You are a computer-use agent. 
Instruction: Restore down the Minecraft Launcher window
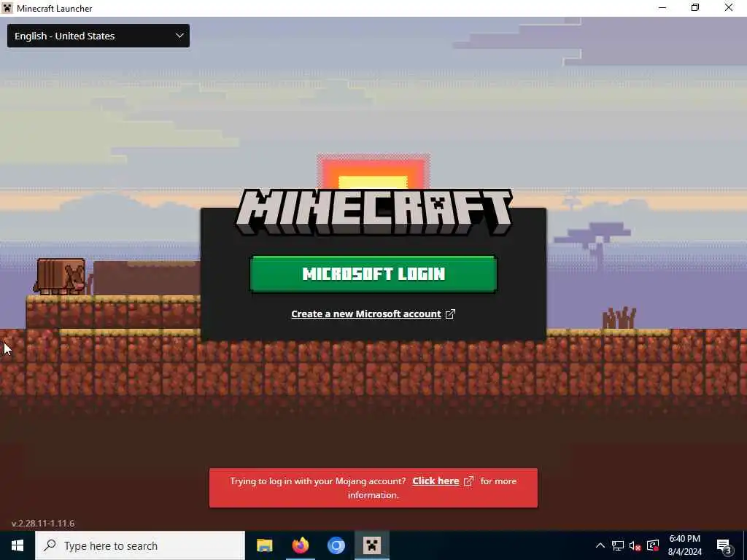695,8
